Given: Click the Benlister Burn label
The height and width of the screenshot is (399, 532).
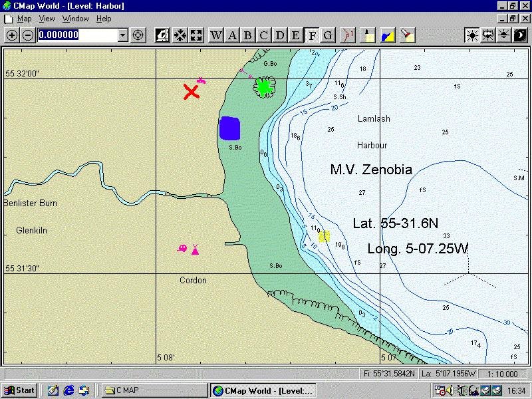Looking at the screenshot, I should (31, 203).
